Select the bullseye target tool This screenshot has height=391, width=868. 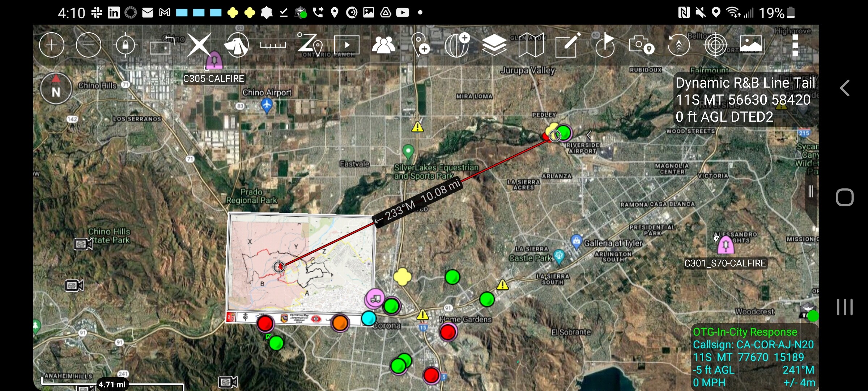[715, 45]
